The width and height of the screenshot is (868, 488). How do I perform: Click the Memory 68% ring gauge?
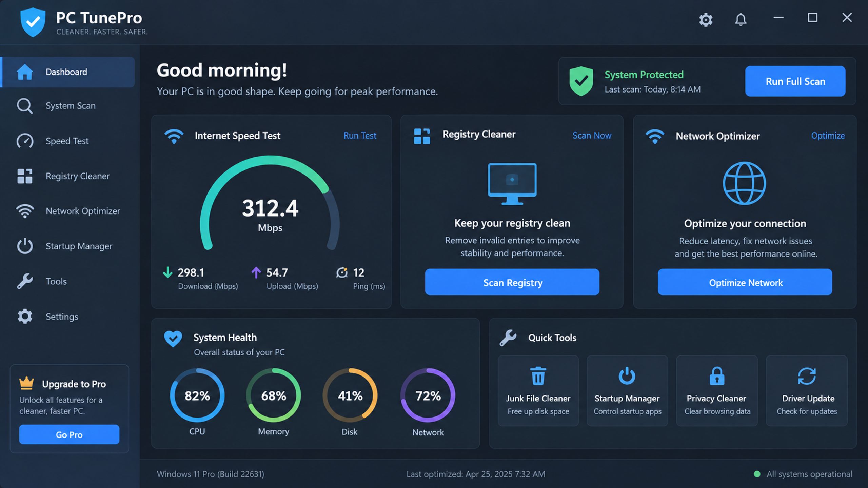[273, 395]
